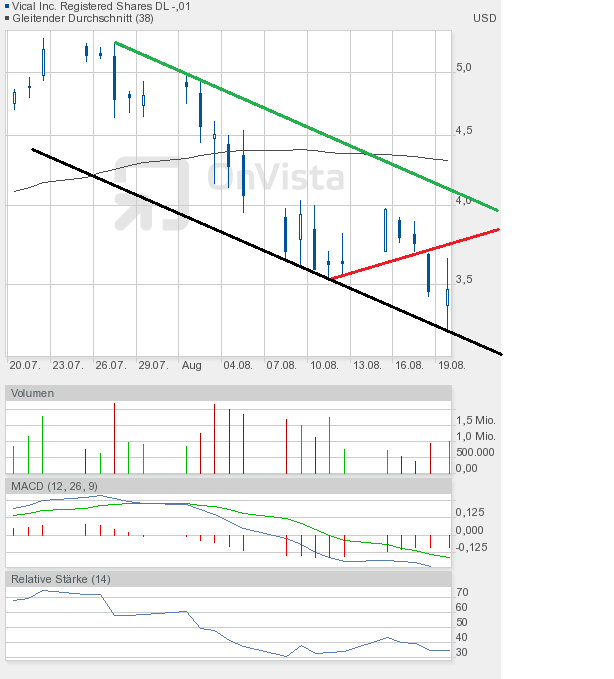Click the MACD (12, 26, 9) header
The width and height of the screenshot is (614, 679).
[x=57, y=485]
